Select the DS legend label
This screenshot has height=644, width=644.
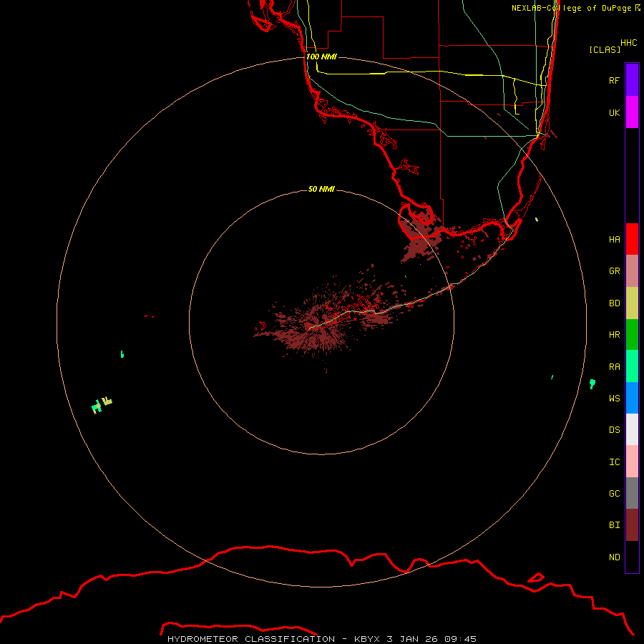614,430
